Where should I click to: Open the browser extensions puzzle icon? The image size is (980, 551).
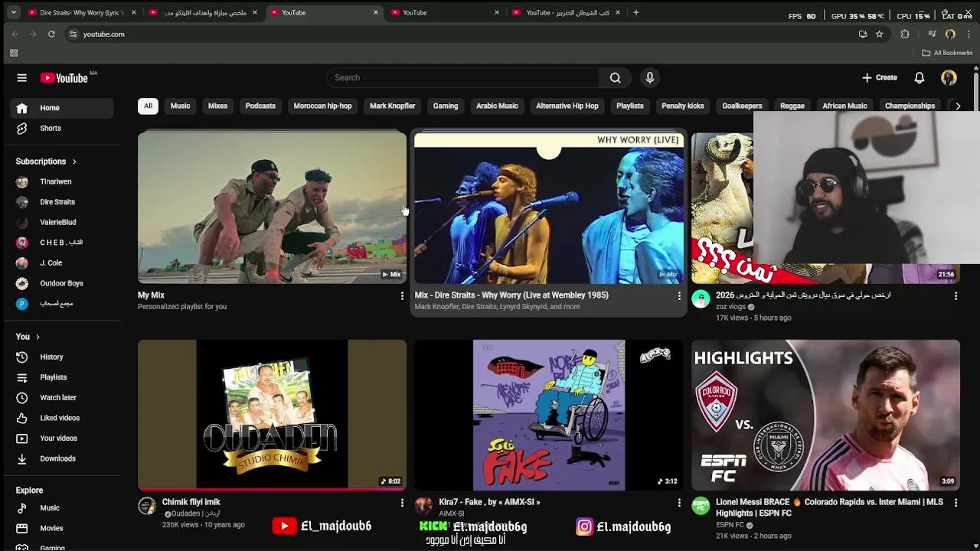coord(905,34)
